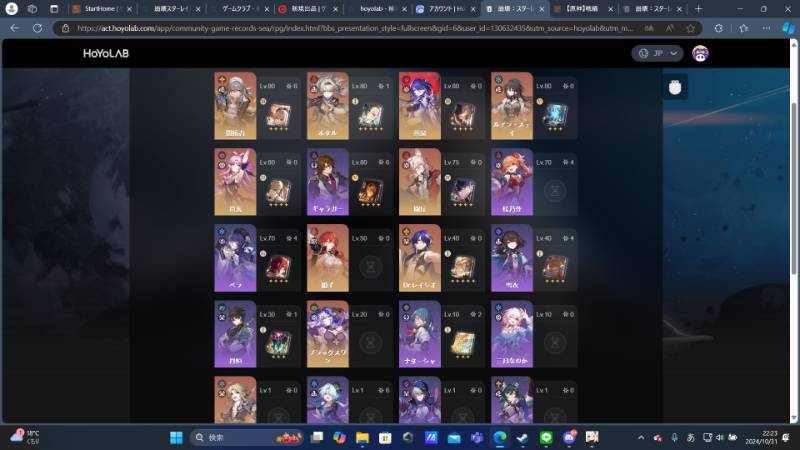Click the light cone beside ギャラガー
The width and height of the screenshot is (800, 450).
[x=371, y=192]
